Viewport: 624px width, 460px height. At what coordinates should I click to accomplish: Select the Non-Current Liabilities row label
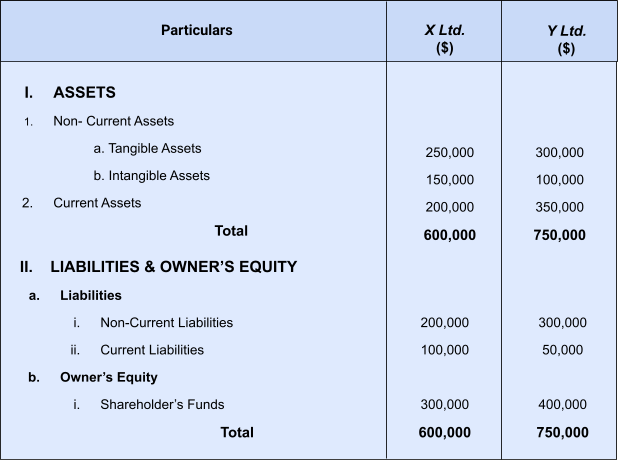point(166,322)
